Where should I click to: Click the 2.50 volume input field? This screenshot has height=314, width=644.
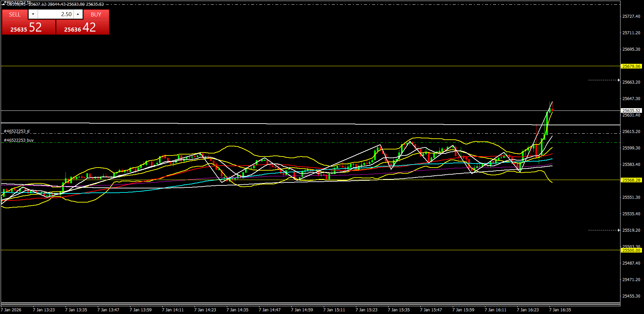click(x=55, y=14)
